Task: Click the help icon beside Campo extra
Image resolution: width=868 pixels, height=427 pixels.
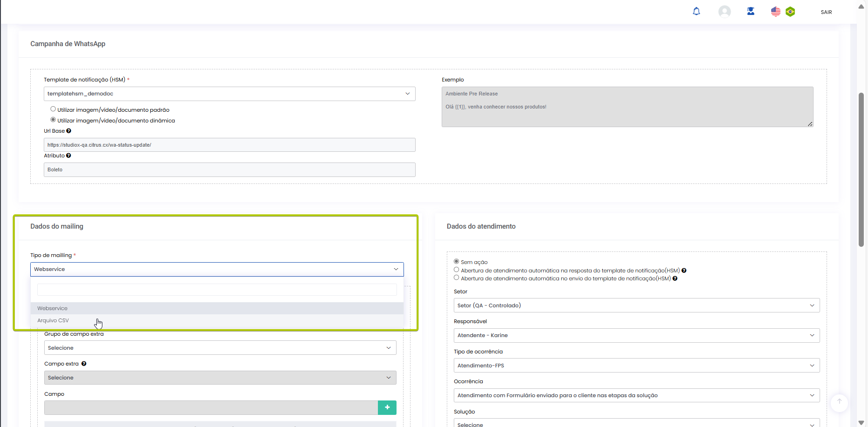Action: pyautogui.click(x=84, y=364)
